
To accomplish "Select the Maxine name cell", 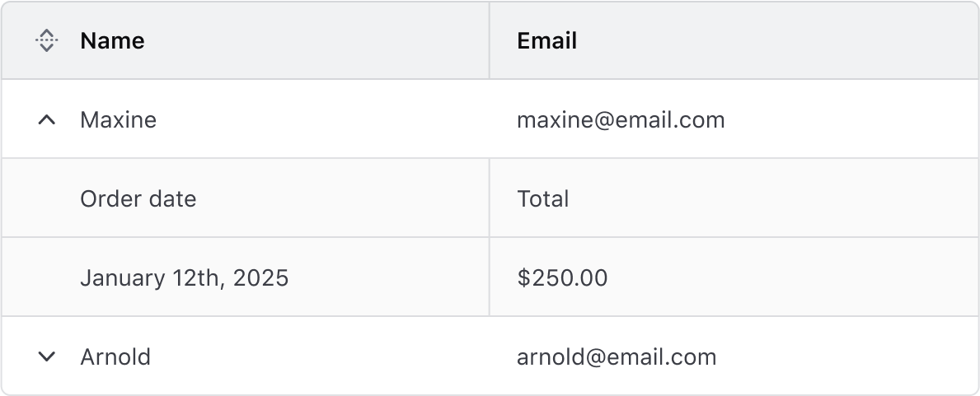I will click(x=118, y=120).
